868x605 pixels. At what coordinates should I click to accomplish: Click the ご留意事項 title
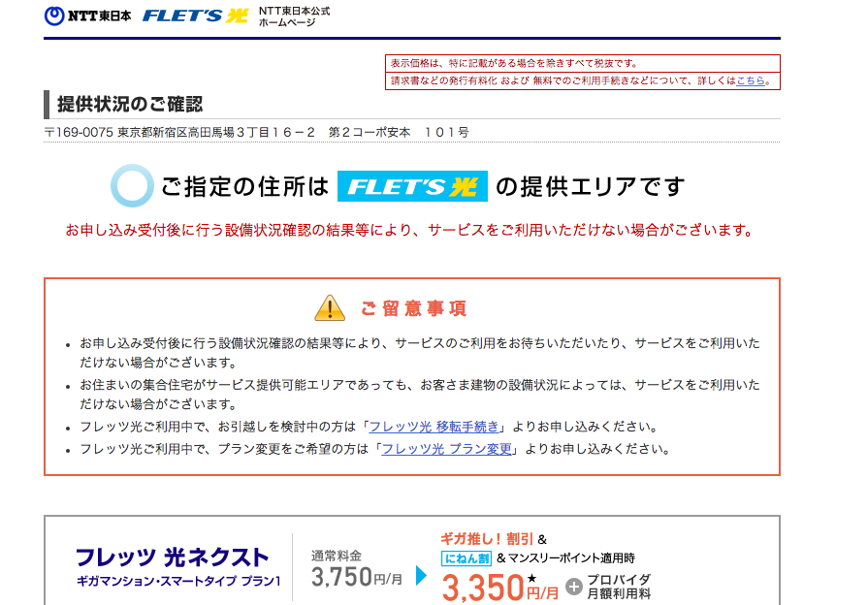coord(413,308)
